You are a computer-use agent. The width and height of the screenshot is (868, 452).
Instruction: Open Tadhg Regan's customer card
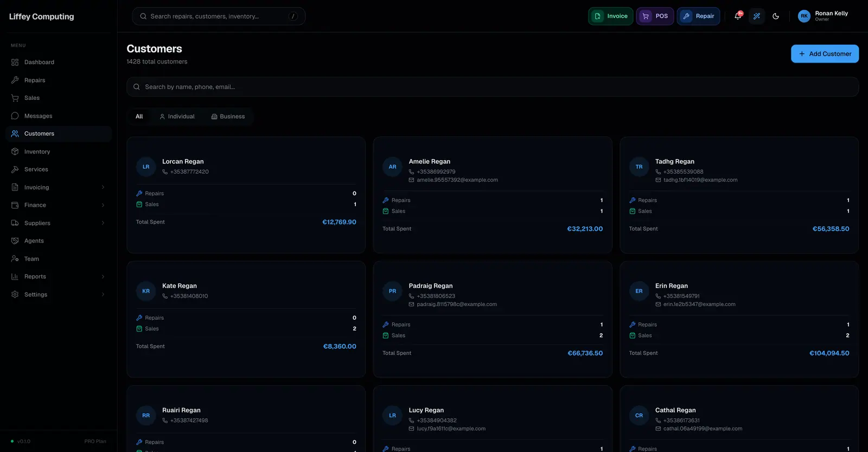coord(739,195)
